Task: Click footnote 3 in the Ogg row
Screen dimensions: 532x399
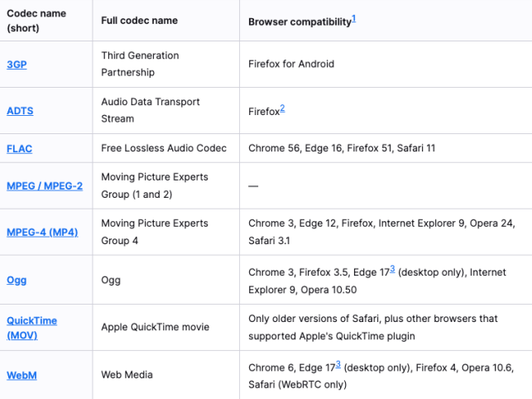Action: [x=393, y=269]
